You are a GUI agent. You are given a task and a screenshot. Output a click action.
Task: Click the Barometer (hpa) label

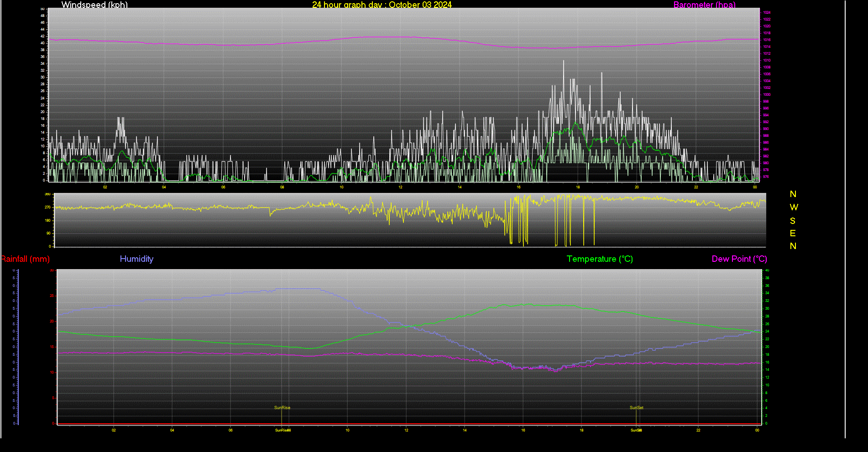click(704, 5)
